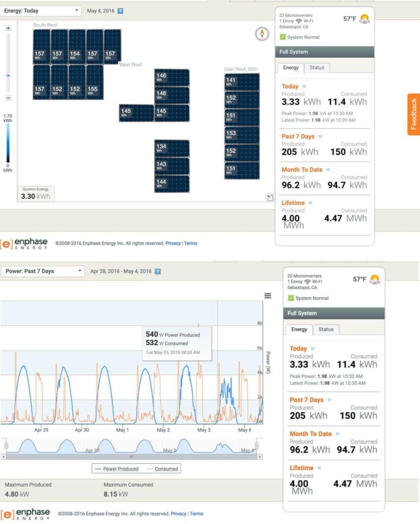Open the Power: Past 7 Days dropdown

(43, 271)
